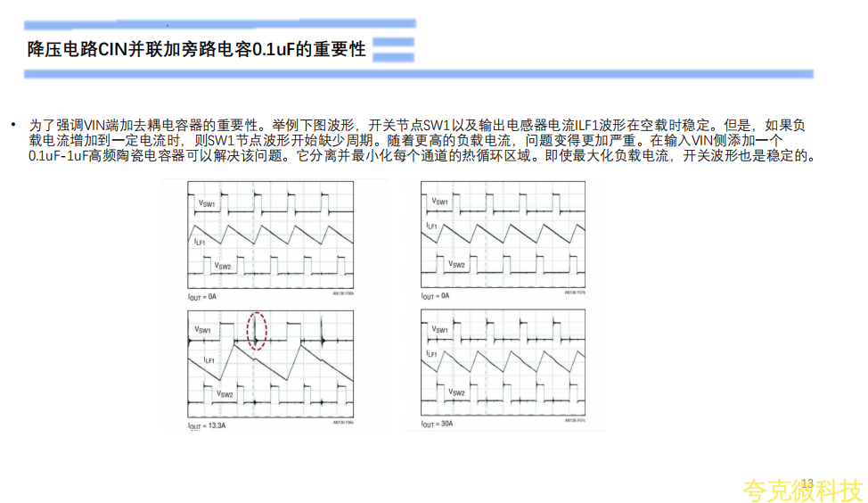Click the VSW1 label in the top-left chart

(206, 205)
